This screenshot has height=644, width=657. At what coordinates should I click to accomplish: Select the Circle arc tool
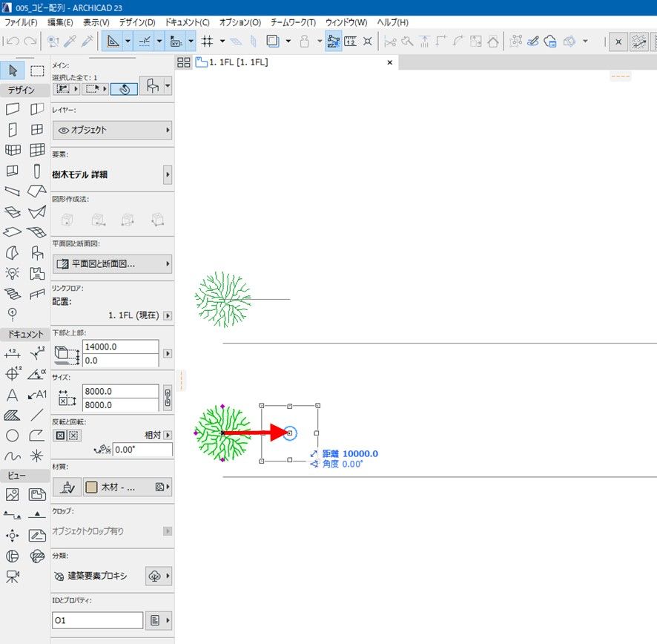tap(13, 436)
